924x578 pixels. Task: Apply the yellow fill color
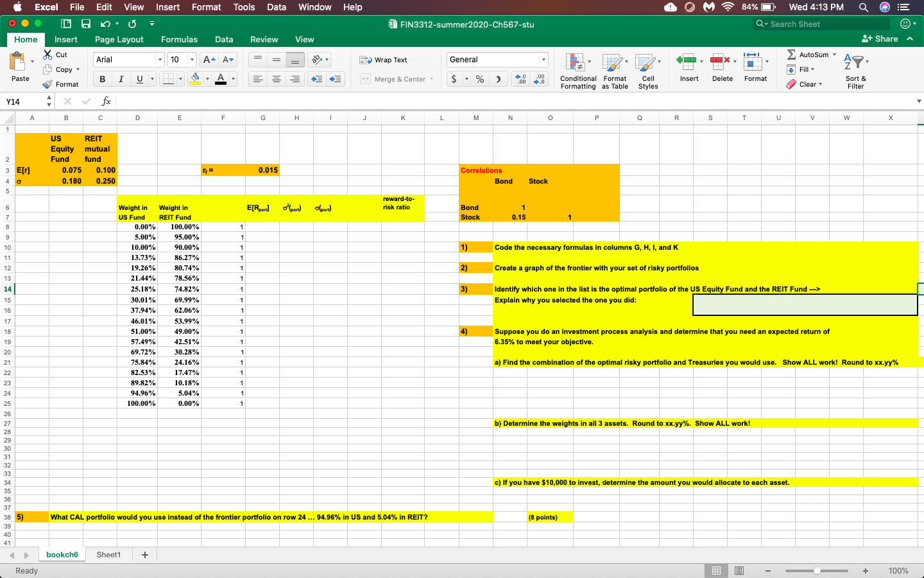[x=195, y=79]
